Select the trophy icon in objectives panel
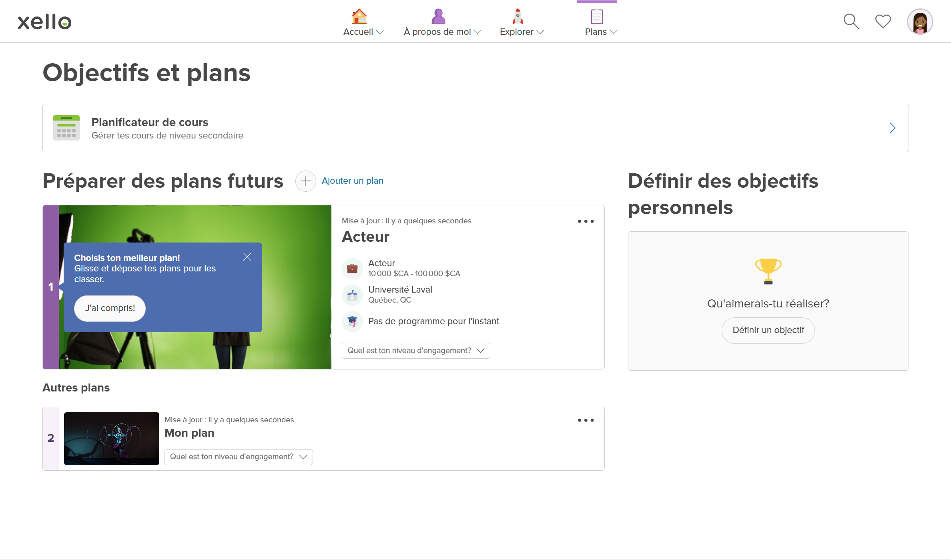This screenshot has height=560, width=951. [768, 271]
